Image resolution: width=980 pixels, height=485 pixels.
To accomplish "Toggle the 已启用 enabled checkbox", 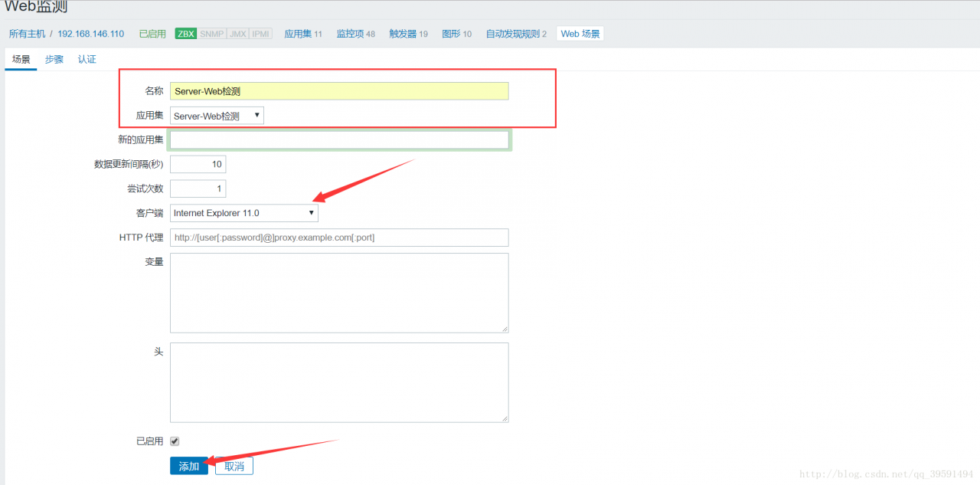I will point(175,441).
